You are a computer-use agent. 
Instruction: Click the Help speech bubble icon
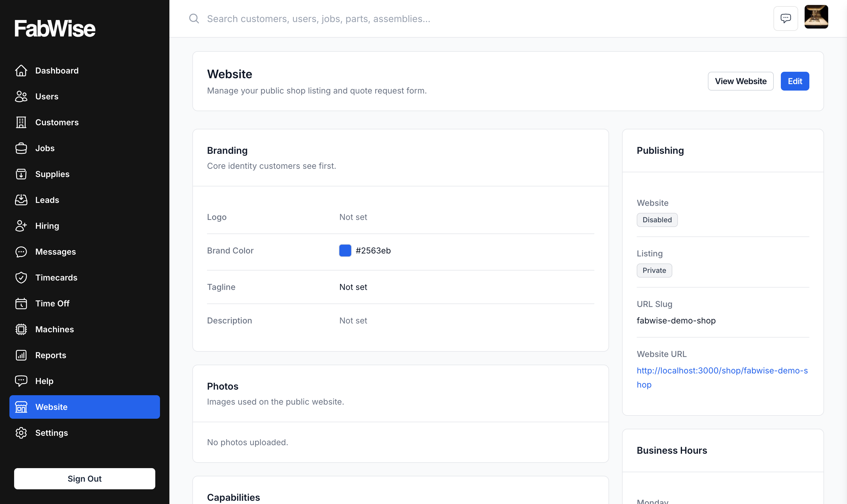pos(21,381)
